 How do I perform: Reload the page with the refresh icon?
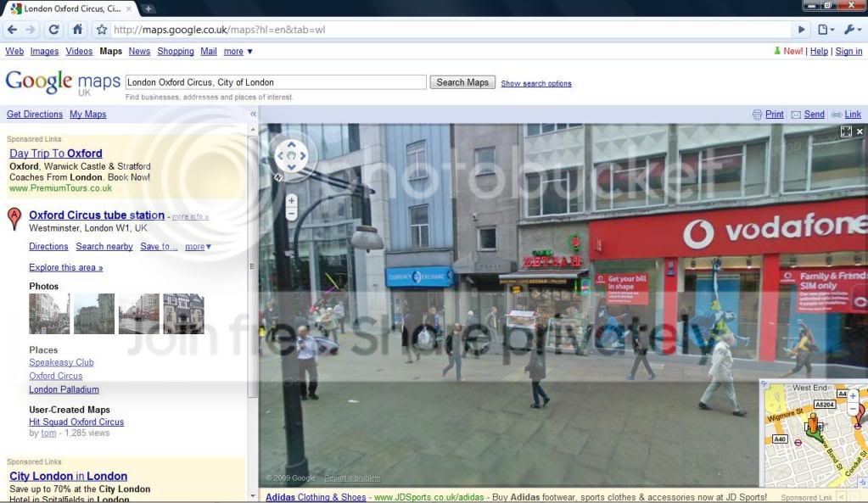(x=53, y=30)
